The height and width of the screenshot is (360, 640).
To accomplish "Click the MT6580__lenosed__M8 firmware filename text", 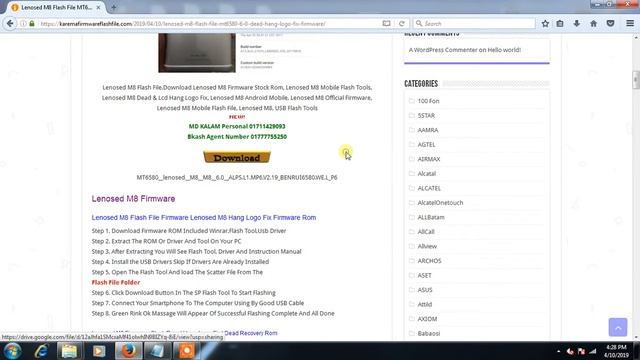I will (237, 178).
